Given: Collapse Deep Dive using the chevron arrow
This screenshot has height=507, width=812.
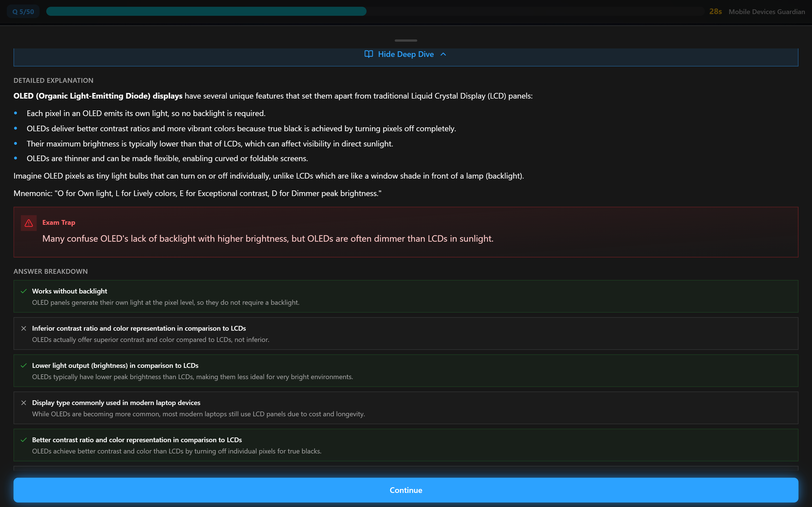Looking at the screenshot, I should coord(443,54).
